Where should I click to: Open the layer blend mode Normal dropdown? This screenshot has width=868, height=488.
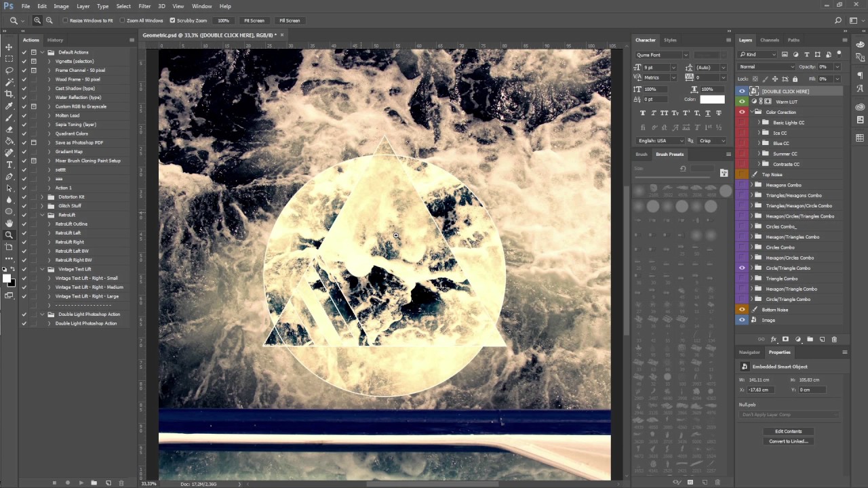(x=767, y=66)
